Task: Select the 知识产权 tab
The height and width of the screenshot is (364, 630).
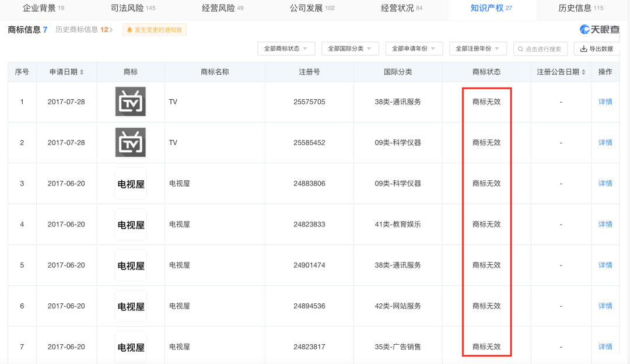Action: [491, 8]
